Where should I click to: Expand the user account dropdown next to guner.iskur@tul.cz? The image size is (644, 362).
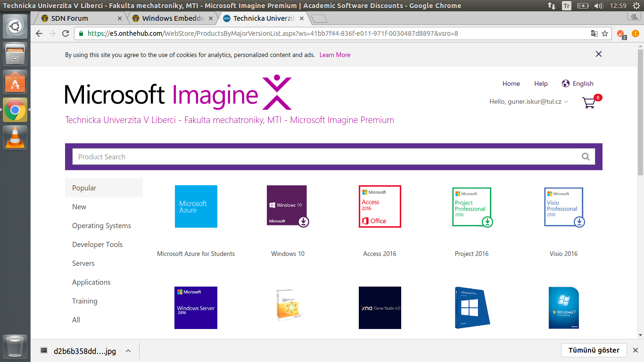pyautogui.click(x=566, y=102)
